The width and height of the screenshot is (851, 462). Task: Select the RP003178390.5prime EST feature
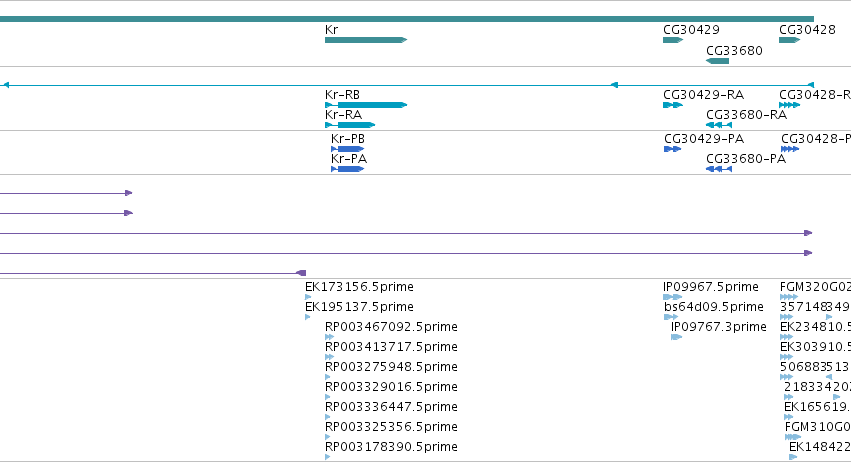327,457
